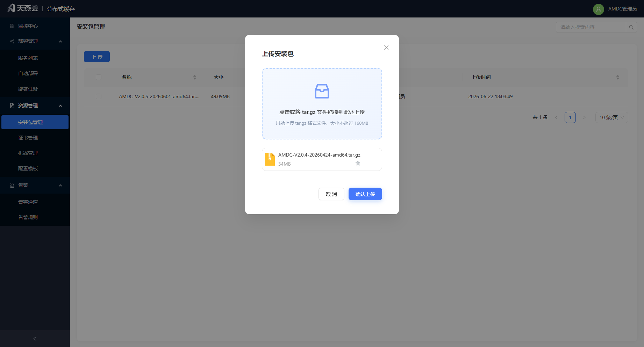Open 部署任务 in the sidebar
Image resolution: width=644 pixels, height=347 pixels.
pos(35,89)
